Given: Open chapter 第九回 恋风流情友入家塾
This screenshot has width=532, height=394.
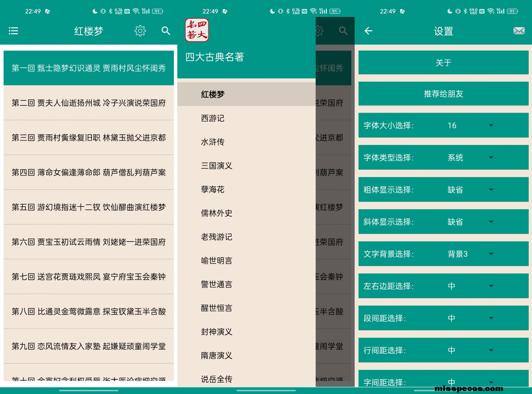Looking at the screenshot, I should click(89, 346).
